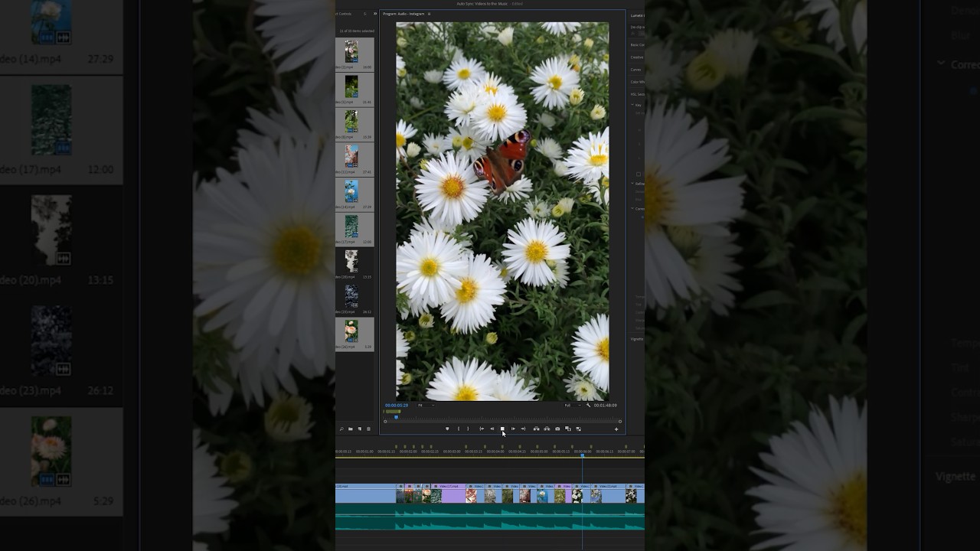Collapse the Refine section chevron
The width and height of the screenshot is (980, 551).
coord(632,183)
